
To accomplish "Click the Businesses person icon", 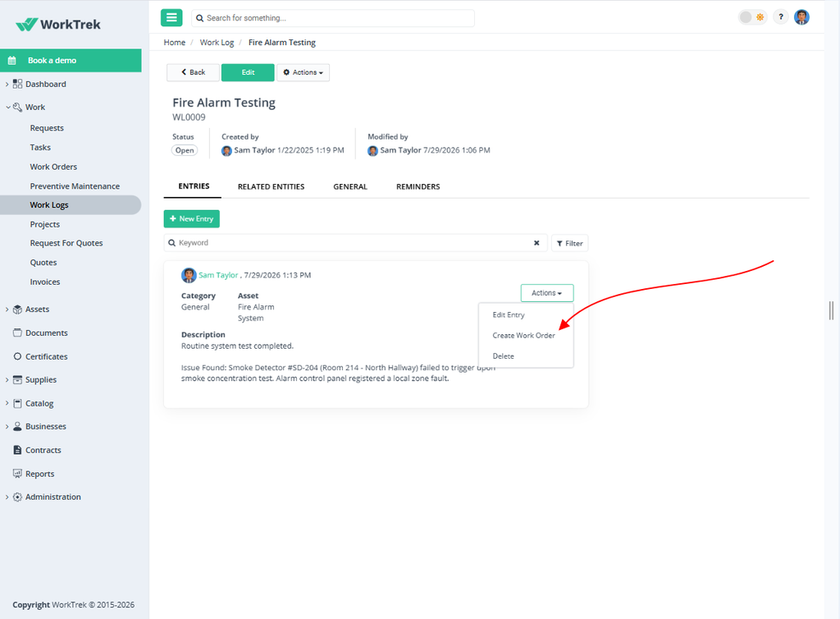I will 18,427.
